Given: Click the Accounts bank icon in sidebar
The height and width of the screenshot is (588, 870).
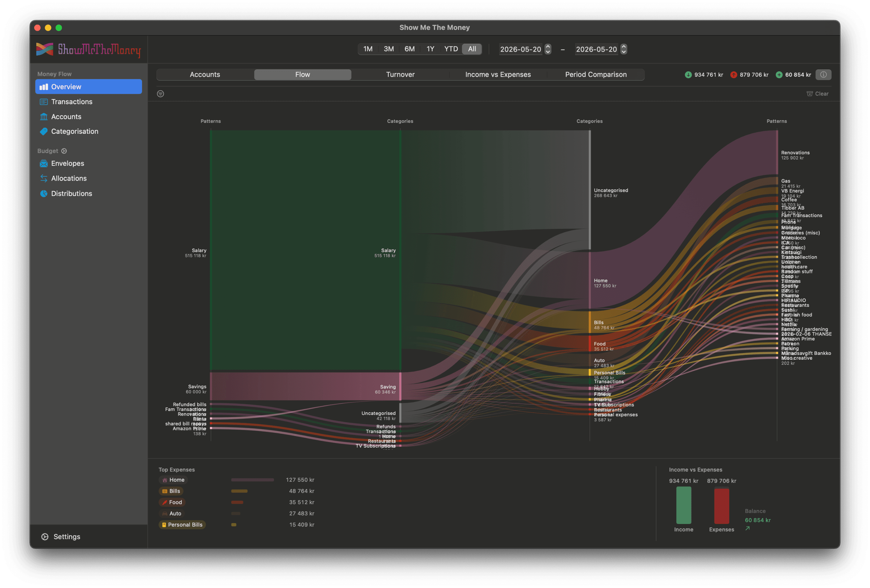Looking at the screenshot, I should coord(44,117).
